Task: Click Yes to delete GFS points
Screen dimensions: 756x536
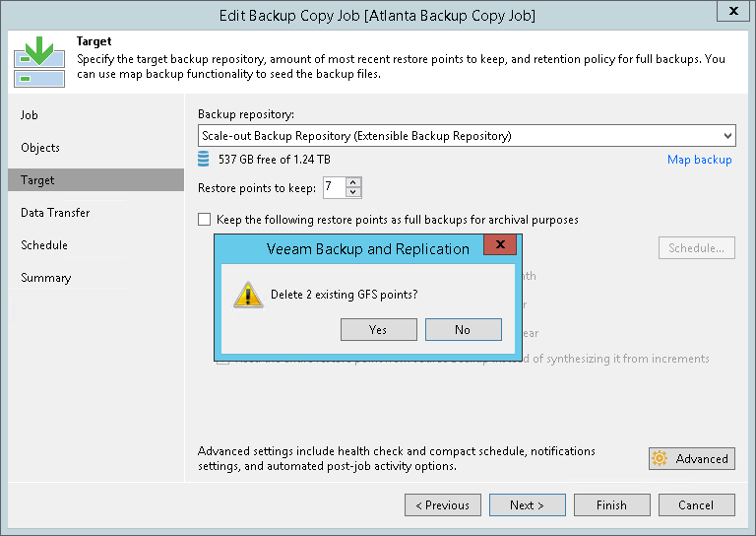Action: 378,330
